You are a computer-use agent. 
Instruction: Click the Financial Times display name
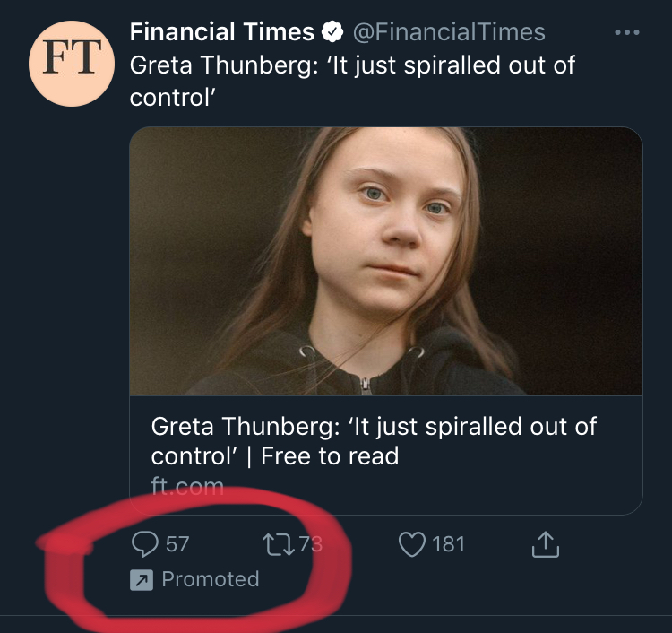coord(222,33)
